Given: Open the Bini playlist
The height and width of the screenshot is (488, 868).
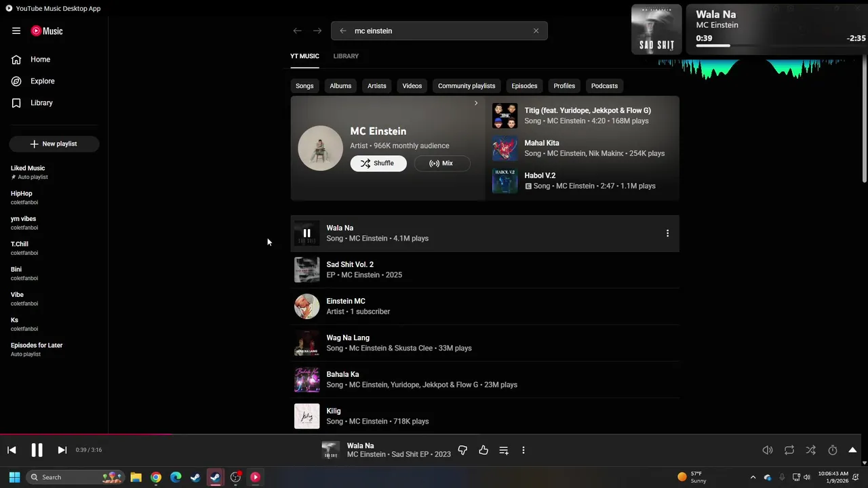Looking at the screenshot, I should point(54,273).
